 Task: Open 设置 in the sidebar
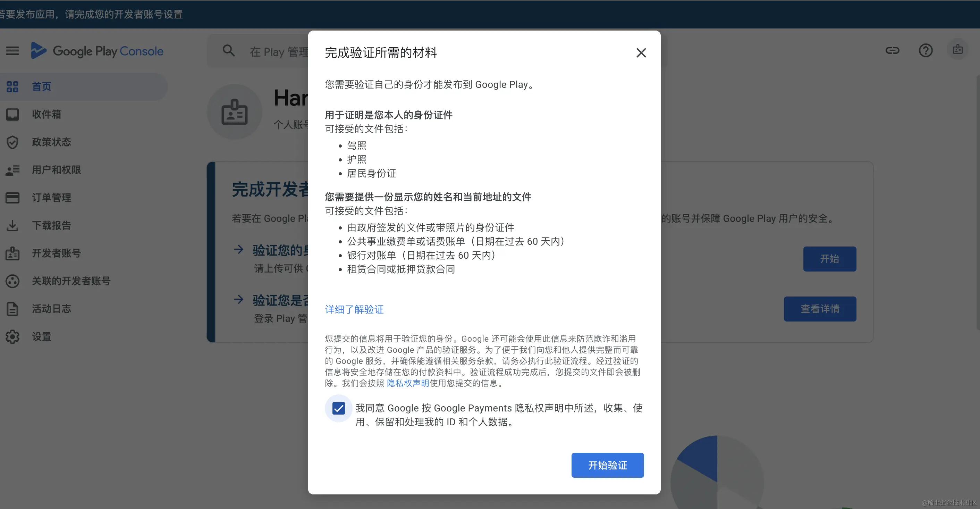click(84, 336)
